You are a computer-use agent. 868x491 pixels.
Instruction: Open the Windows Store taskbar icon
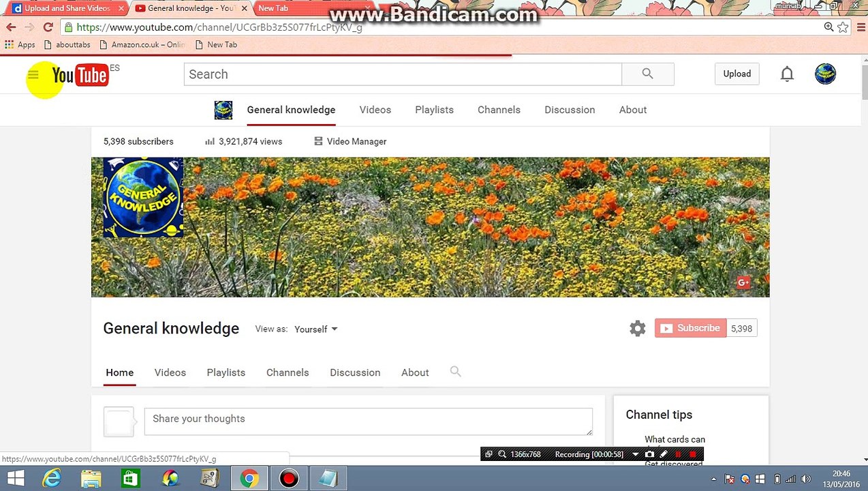pos(130,479)
